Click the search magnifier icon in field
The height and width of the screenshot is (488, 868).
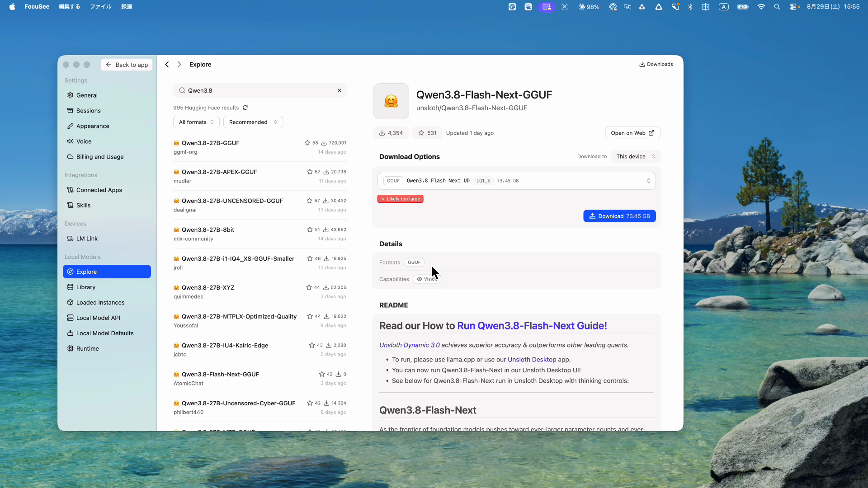click(x=182, y=90)
